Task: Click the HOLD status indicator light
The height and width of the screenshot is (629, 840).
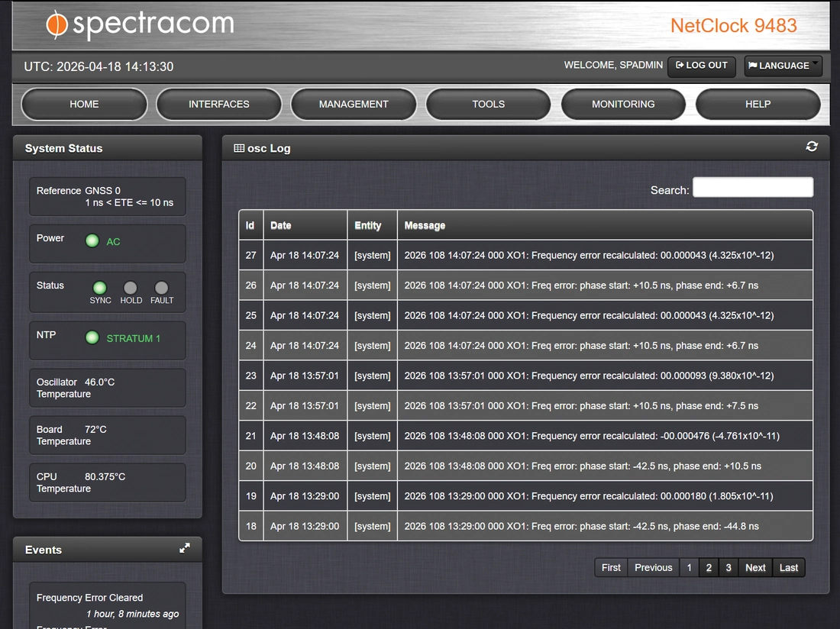Action: (x=131, y=288)
